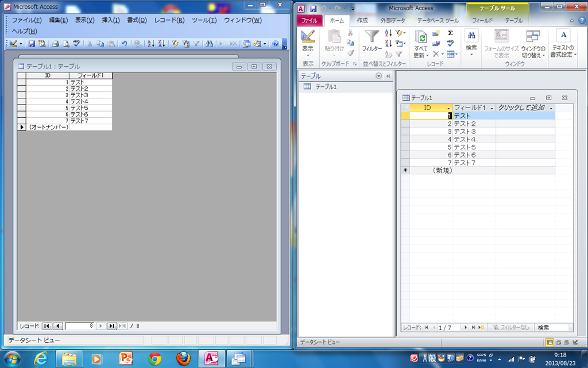Toggle the filter funnel icon in ribbon
The height and width of the screenshot is (368, 588).
point(399,54)
